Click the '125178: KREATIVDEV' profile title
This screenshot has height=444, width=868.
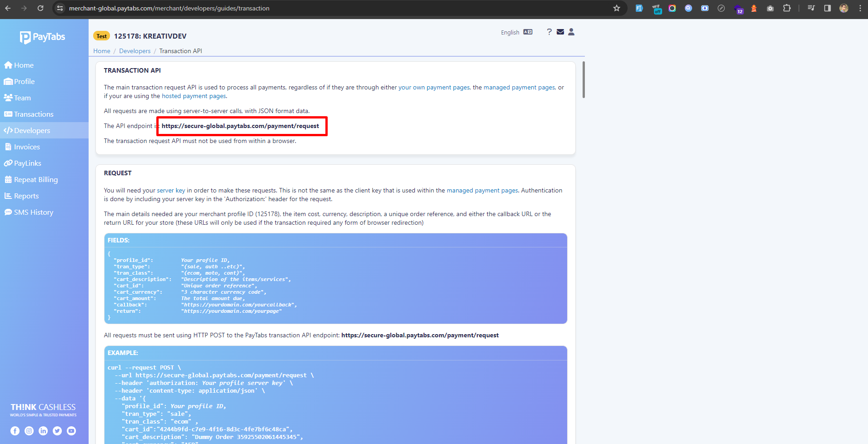150,36
